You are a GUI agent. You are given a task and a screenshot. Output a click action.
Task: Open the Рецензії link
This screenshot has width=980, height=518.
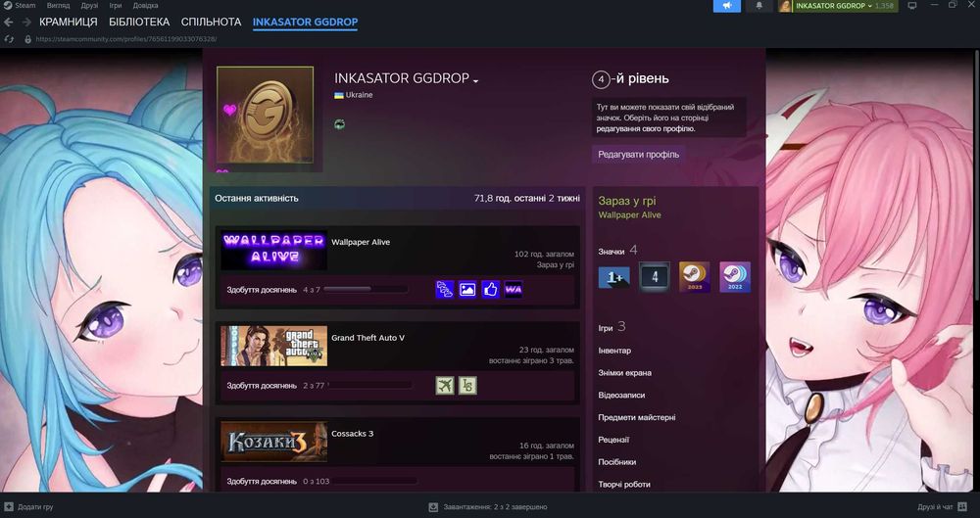(x=613, y=440)
